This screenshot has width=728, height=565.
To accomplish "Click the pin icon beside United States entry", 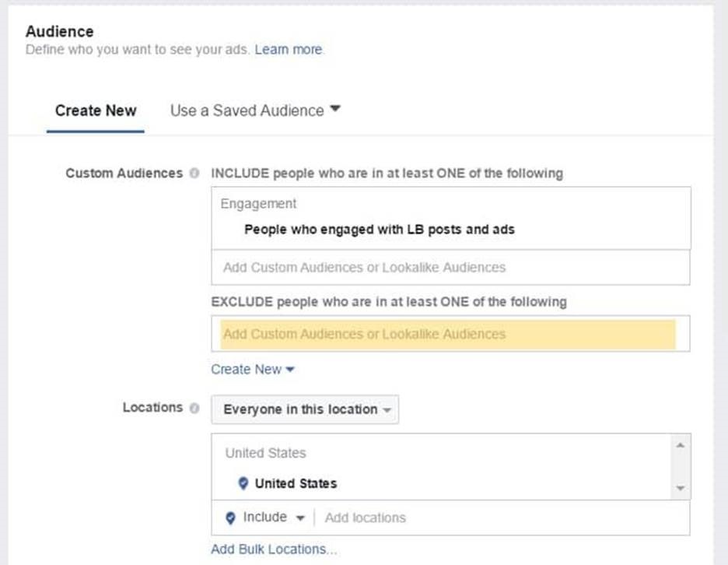I will pyautogui.click(x=243, y=483).
